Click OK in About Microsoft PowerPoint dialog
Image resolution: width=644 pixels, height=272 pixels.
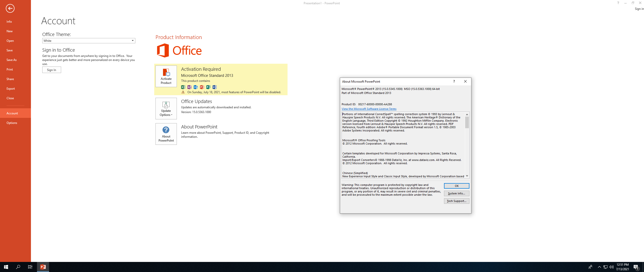[x=457, y=186]
